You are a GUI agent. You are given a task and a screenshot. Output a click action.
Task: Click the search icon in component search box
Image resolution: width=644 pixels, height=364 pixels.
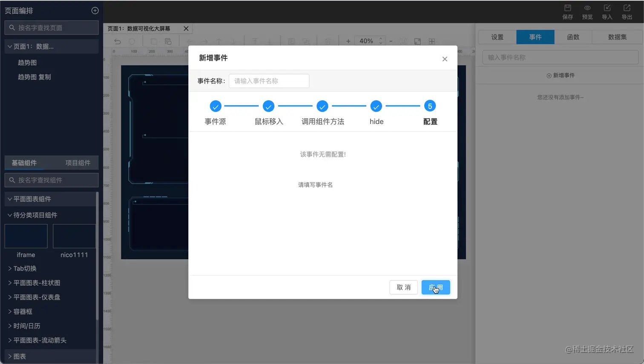pos(12,180)
